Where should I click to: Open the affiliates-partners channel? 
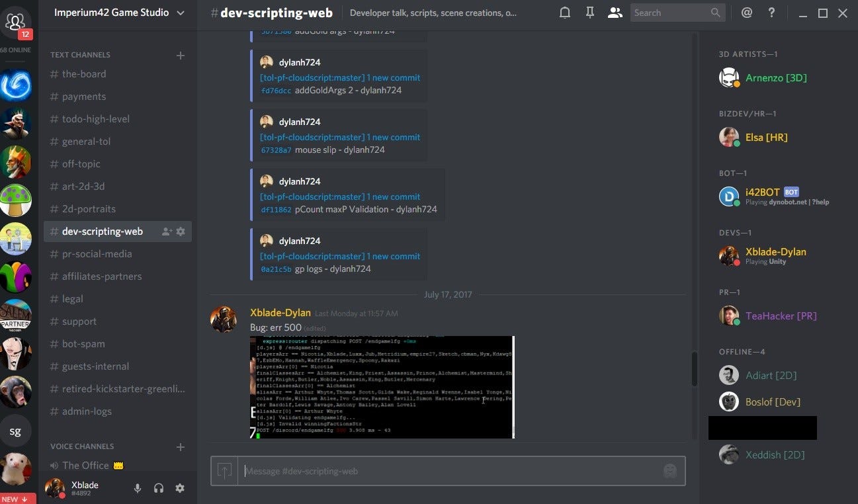(118, 276)
